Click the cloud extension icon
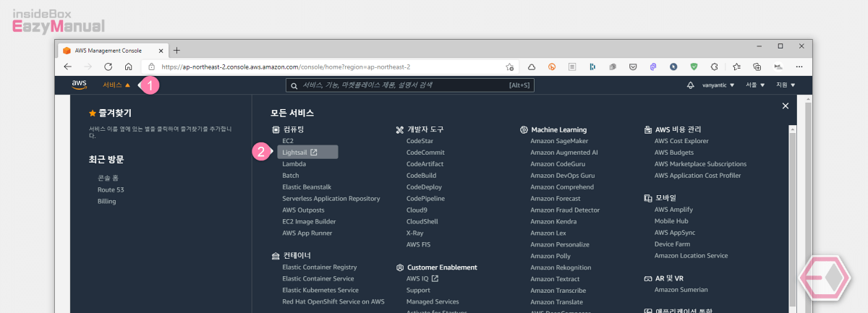The height and width of the screenshot is (313, 868). tap(530, 67)
